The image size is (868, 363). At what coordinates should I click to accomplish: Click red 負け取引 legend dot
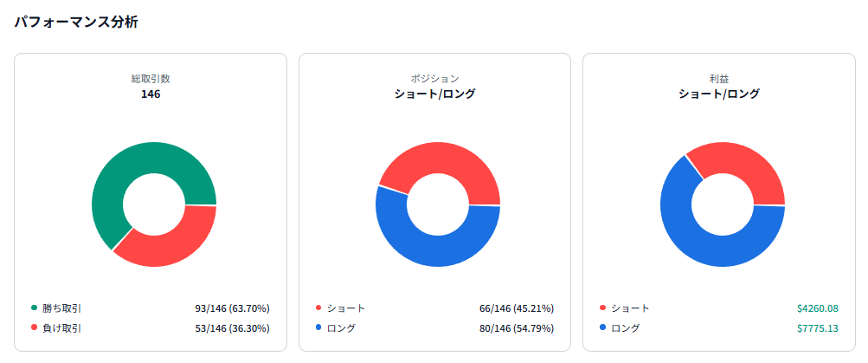coord(35,328)
